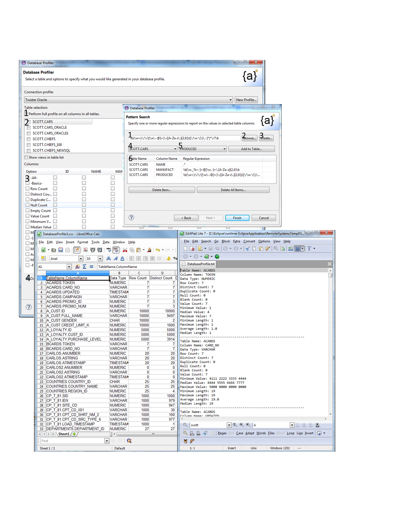Check Value Count option checkbox
The height and width of the screenshot is (532, 414).
click(x=28, y=216)
